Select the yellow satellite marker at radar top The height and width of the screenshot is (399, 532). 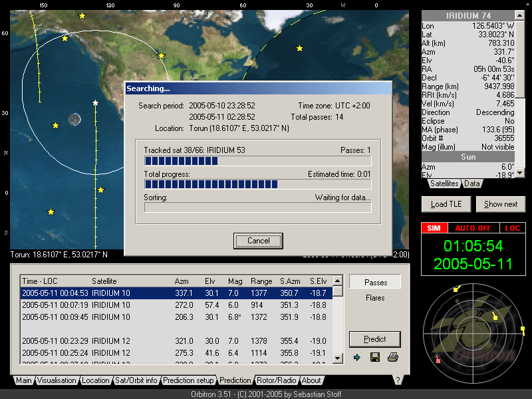[x=457, y=289]
